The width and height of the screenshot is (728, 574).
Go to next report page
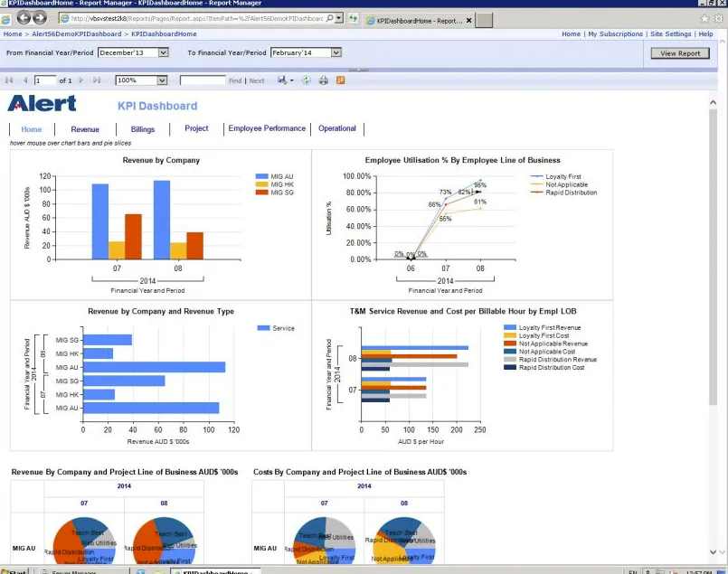(80, 80)
